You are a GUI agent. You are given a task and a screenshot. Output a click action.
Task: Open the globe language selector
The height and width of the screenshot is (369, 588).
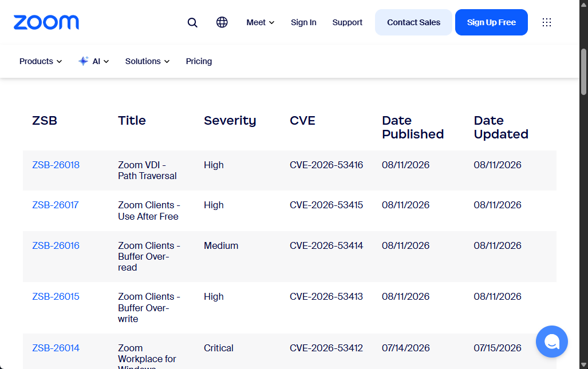tap(222, 22)
